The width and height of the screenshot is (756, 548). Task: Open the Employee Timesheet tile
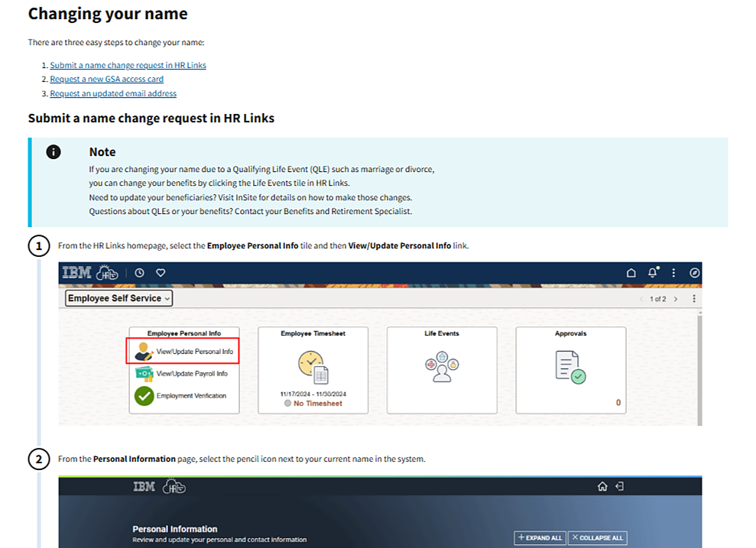tap(313, 370)
